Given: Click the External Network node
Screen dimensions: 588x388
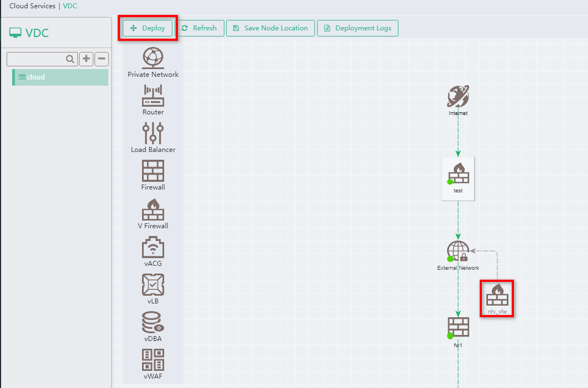Looking at the screenshot, I should point(458,251).
